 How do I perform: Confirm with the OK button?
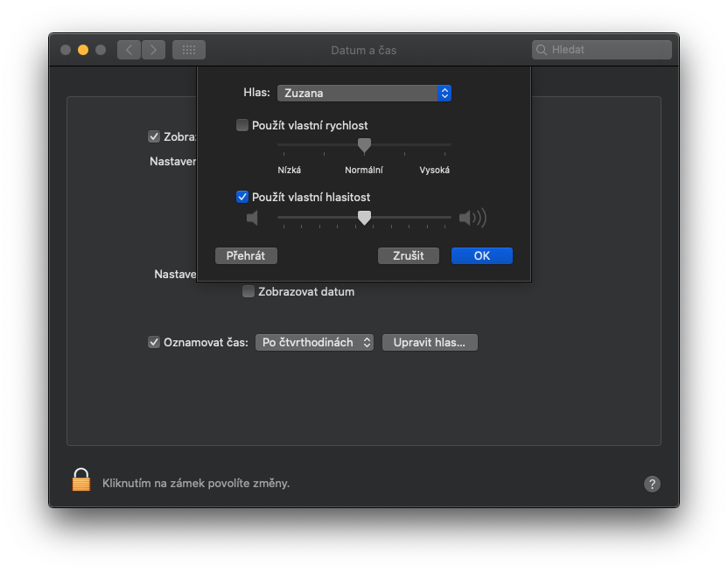[482, 255]
